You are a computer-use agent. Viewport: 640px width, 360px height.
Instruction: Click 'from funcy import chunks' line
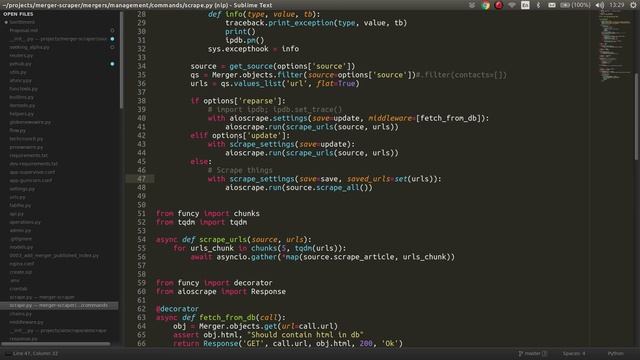coord(208,213)
